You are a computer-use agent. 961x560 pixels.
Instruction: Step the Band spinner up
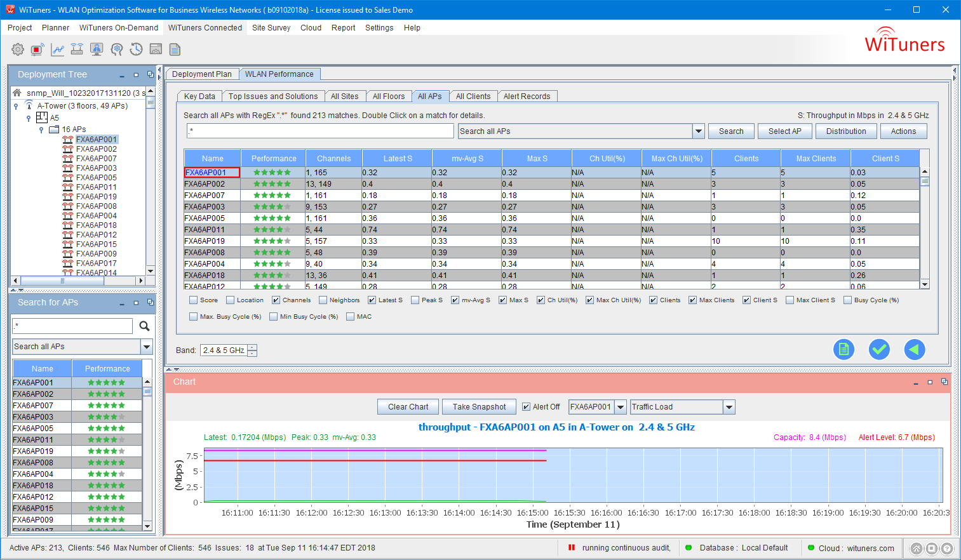252,347
